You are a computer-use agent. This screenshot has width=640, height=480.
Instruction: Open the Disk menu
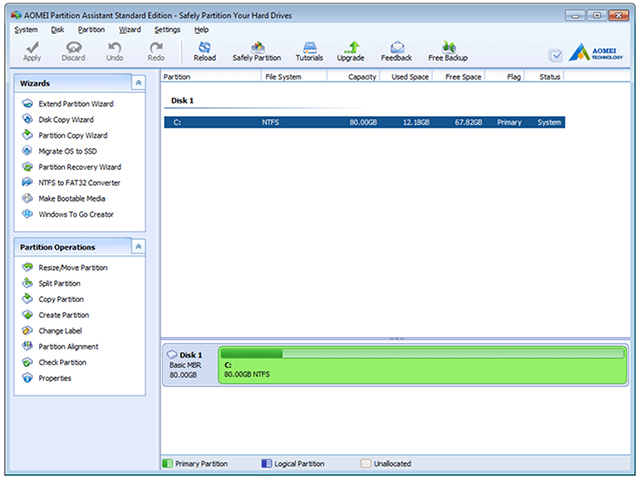[58, 30]
